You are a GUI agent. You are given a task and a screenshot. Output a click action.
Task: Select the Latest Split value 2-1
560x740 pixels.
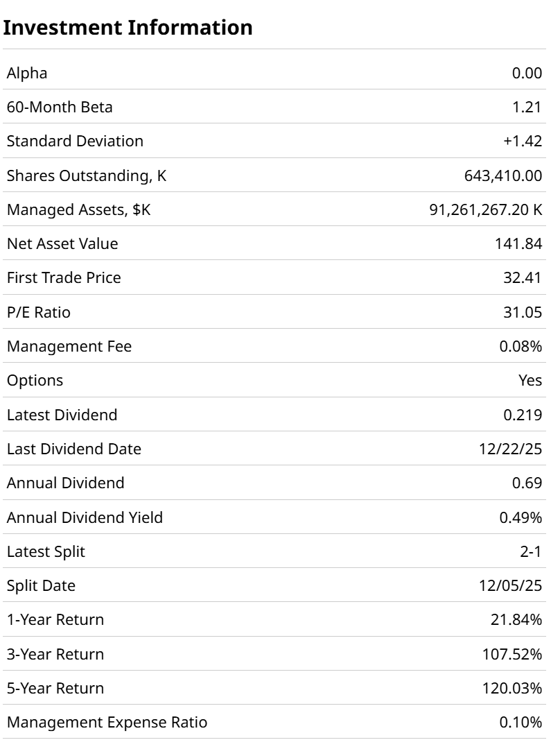tap(530, 551)
